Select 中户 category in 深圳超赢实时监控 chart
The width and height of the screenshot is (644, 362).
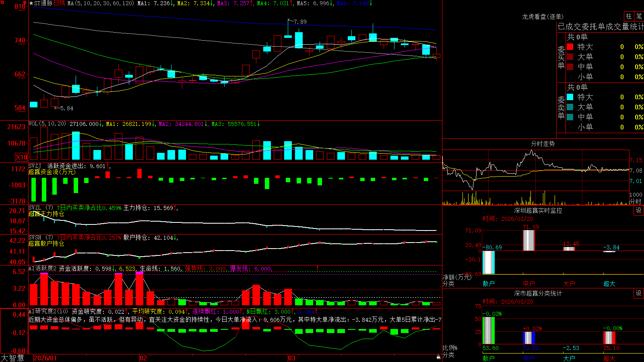point(529,284)
